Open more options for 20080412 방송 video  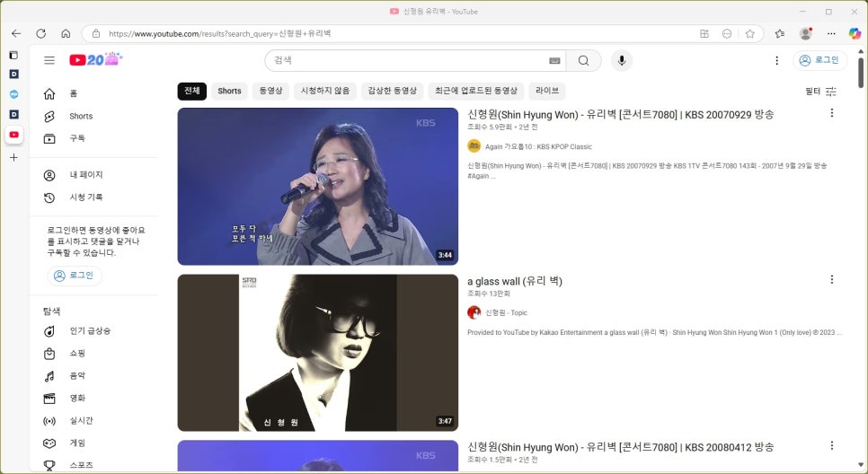point(831,446)
